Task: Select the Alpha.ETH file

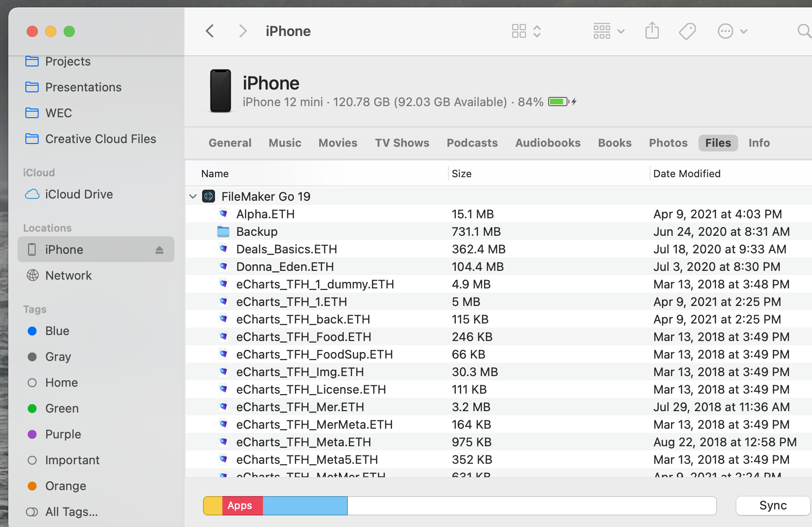Action: pyautogui.click(x=498, y=214)
